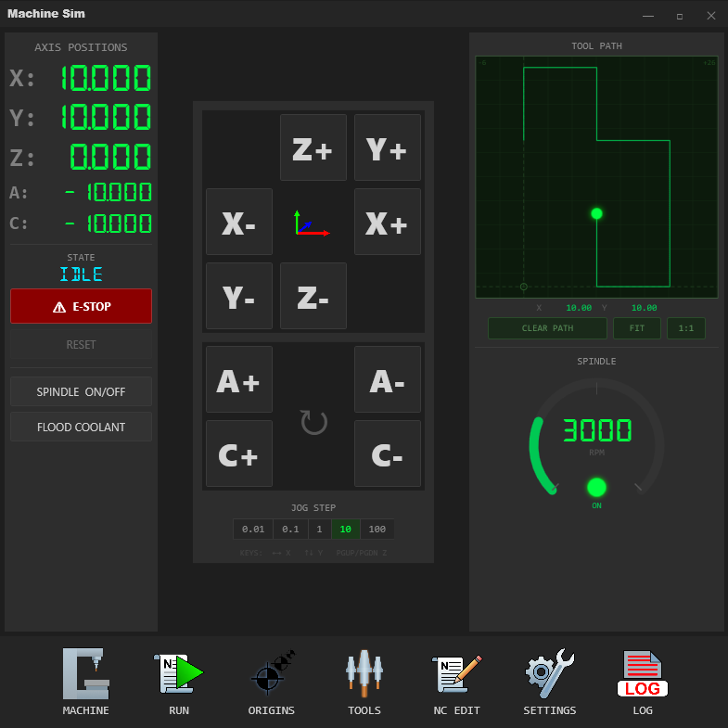Close the Machine Sim window
The width and height of the screenshot is (728, 728).
[710, 17]
